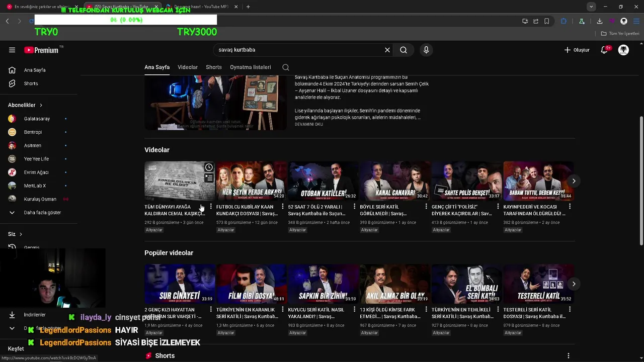This screenshot has width=644, height=362.
Task: Bookmark this page in browser toolbar
Action: [546, 21]
